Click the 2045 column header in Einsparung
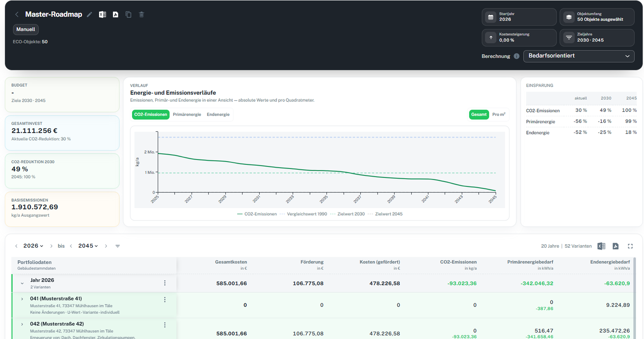644x339 pixels. [x=631, y=98]
